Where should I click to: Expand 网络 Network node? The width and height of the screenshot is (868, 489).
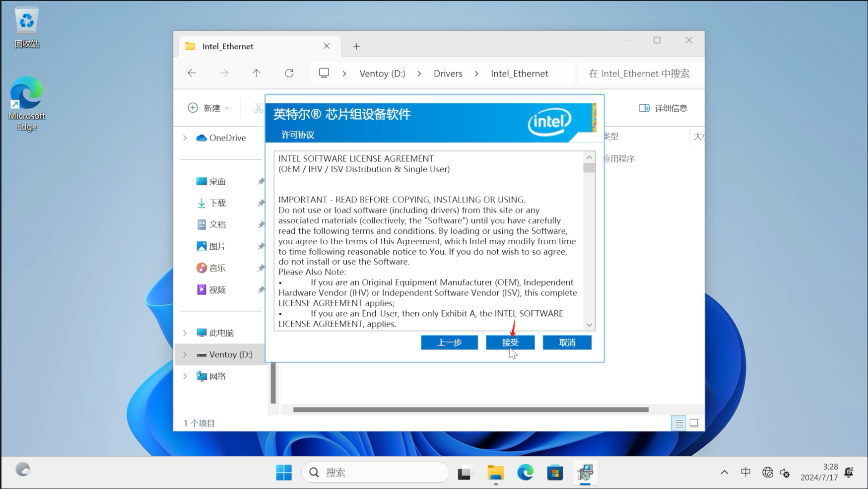185,376
